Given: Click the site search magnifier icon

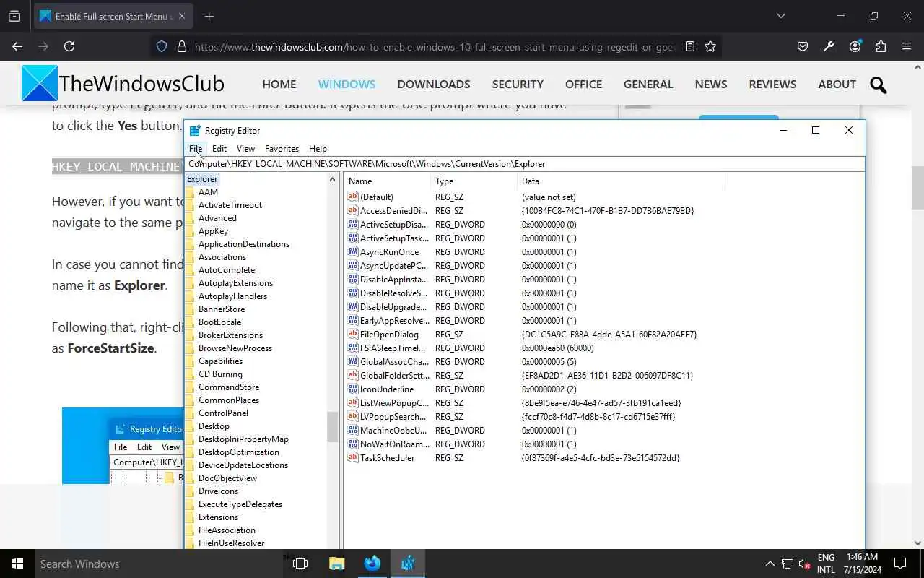Looking at the screenshot, I should pyautogui.click(x=879, y=85).
